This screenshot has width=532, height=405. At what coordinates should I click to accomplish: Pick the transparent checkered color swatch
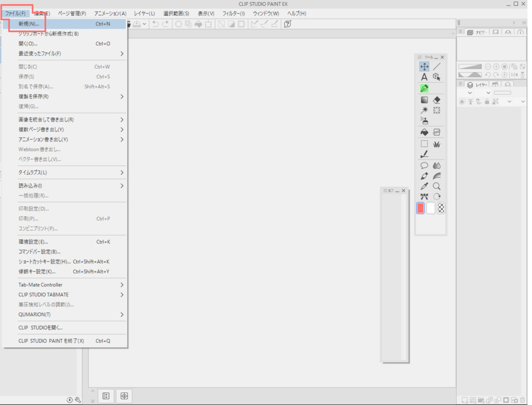pyautogui.click(x=441, y=208)
